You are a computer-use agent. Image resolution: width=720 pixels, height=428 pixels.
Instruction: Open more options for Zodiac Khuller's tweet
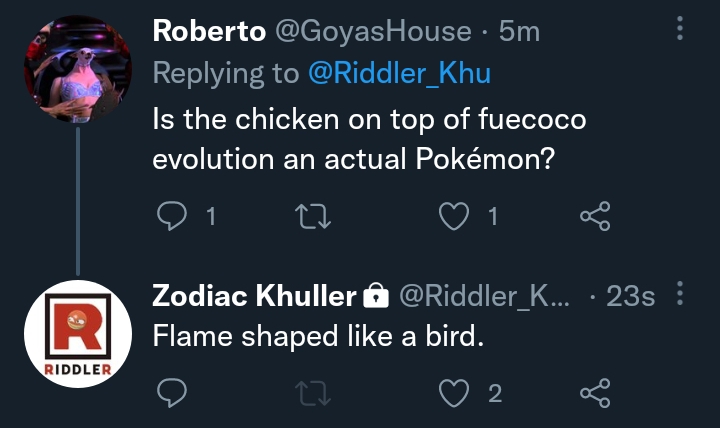(x=681, y=295)
